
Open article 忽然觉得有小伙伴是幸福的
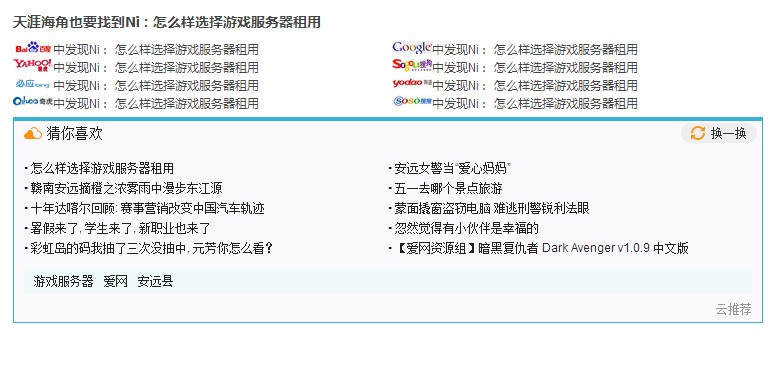tap(466, 228)
